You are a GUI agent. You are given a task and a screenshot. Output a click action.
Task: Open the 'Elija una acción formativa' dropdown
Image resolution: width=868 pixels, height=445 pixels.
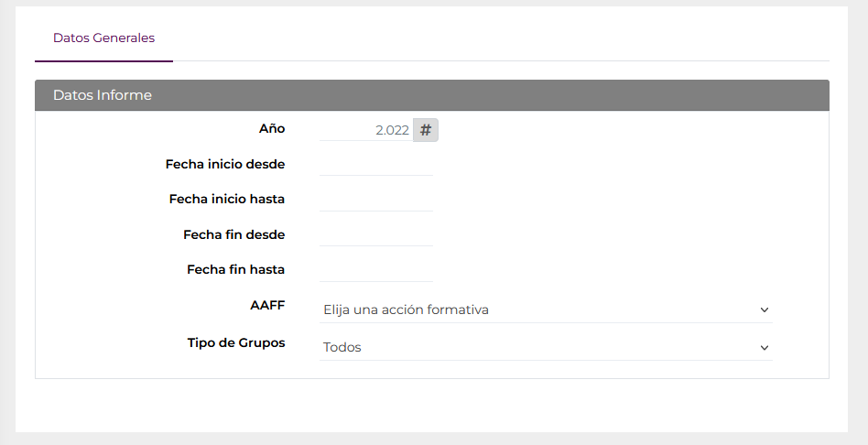tap(546, 309)
